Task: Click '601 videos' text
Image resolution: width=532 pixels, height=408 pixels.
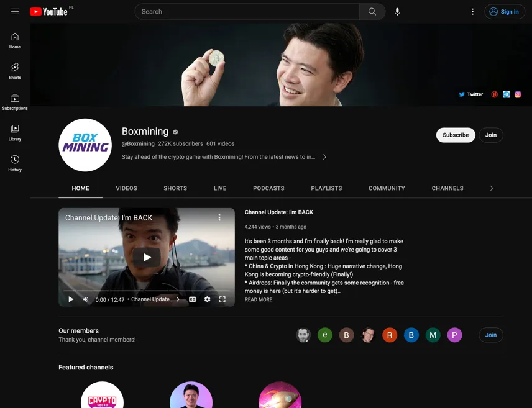Action: point(220,144)
